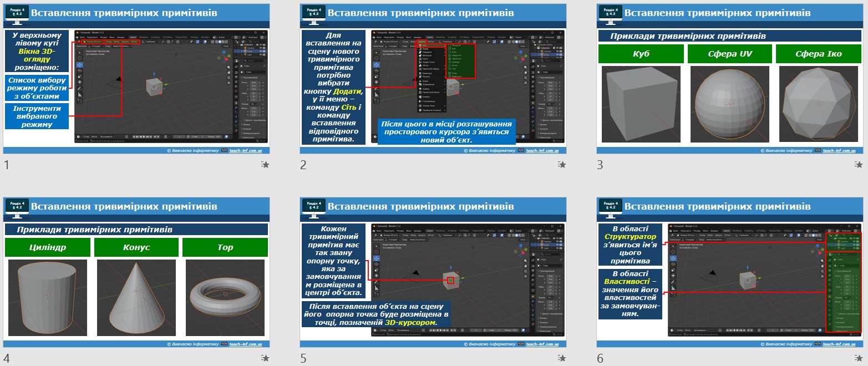Screen dimensions: 868x366
Task: Click the green 'Тор' label on slide 4
Action: [x=225, y=247]
